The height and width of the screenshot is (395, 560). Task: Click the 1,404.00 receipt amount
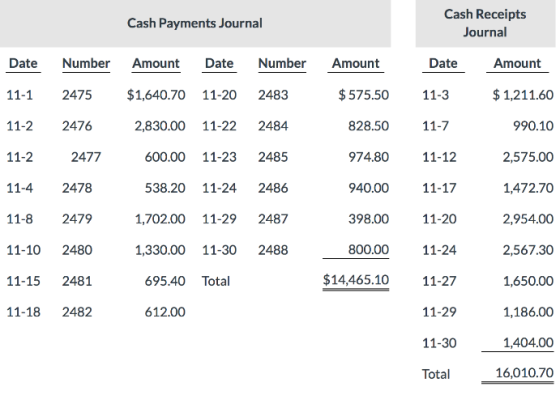pyautogui.click(x=528, y=343)
